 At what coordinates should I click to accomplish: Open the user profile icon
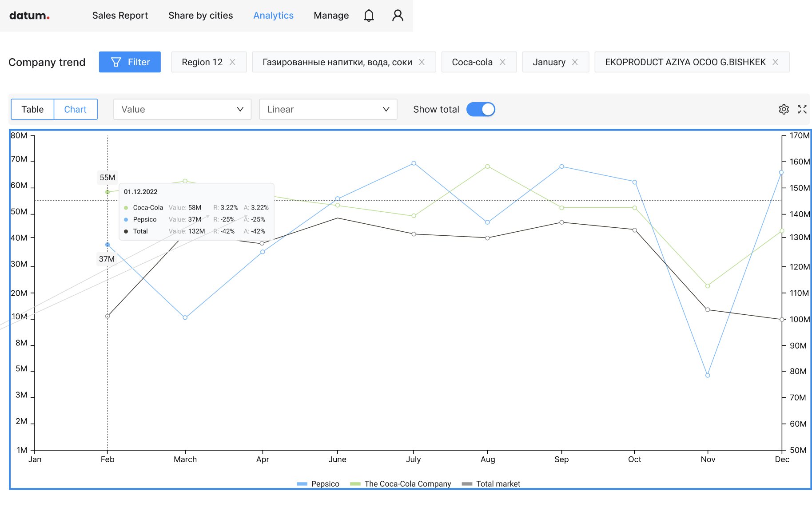tap(398, 16)
